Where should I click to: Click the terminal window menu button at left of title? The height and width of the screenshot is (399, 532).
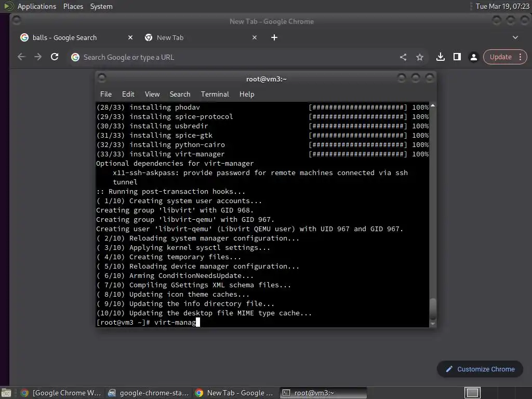[102, 78]
